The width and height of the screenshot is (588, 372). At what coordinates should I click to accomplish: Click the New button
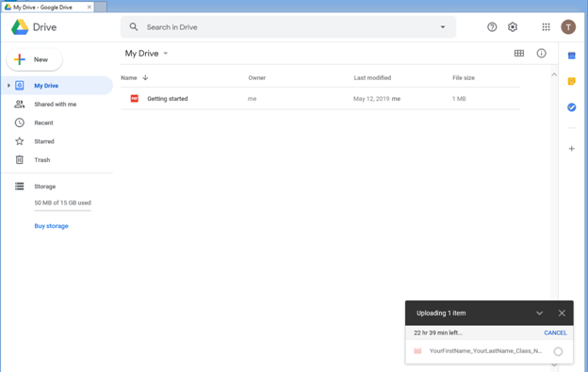(35, 59)
